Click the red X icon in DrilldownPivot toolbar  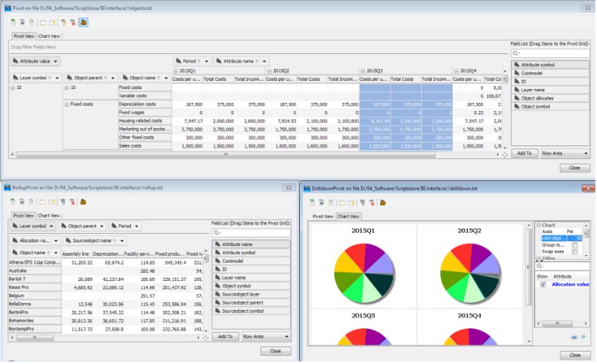pos(372,203)
